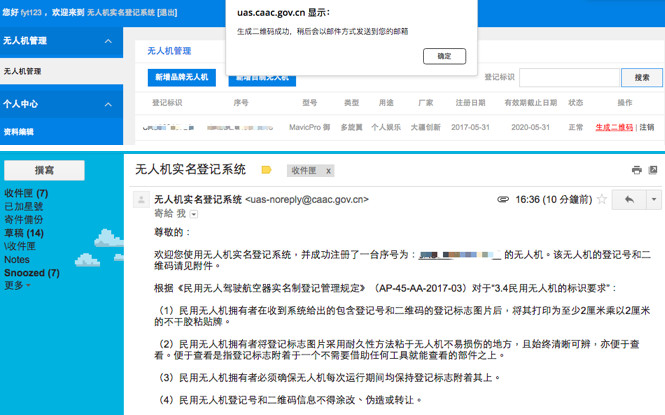Expand 更多 in Gmail sidebar

click(15, 285)
